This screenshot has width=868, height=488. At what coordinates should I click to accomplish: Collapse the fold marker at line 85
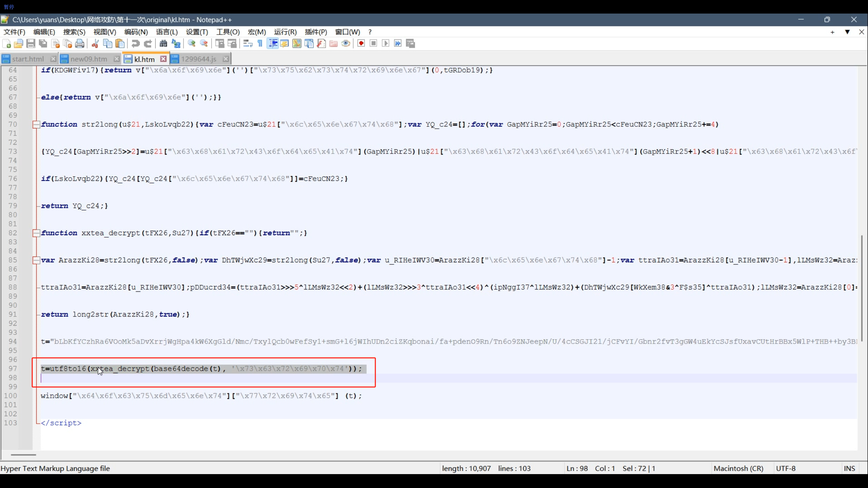point(36,260)
